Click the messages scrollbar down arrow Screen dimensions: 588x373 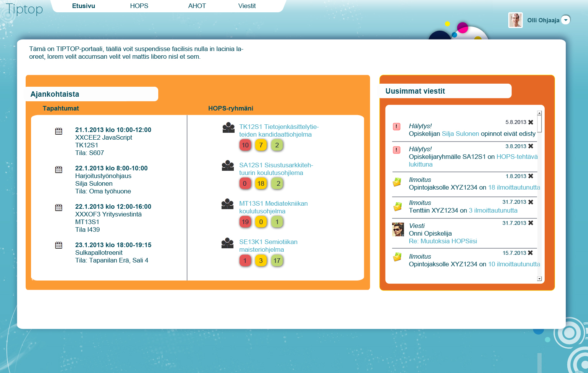click(x=539, y=279)
